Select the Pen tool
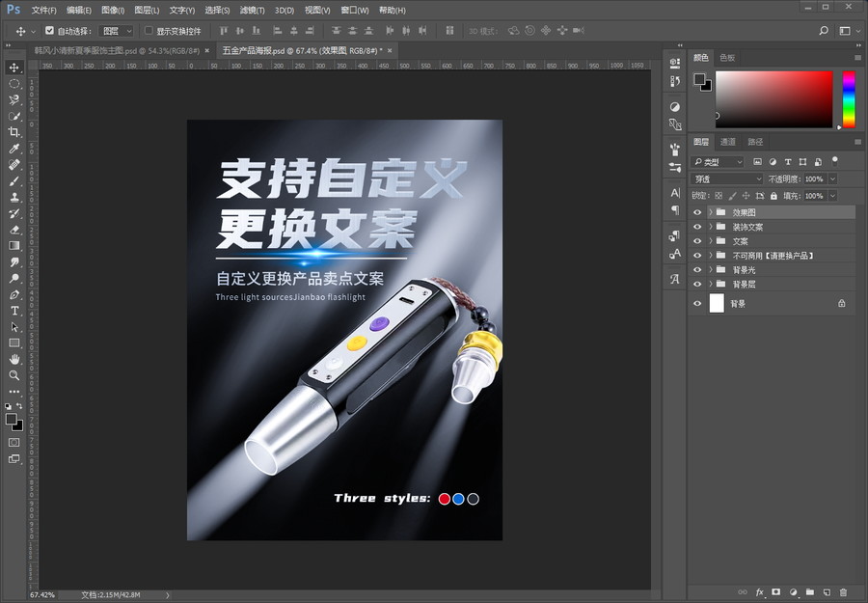The height and width of the screenshot is (603, 868). coord(14,294)
